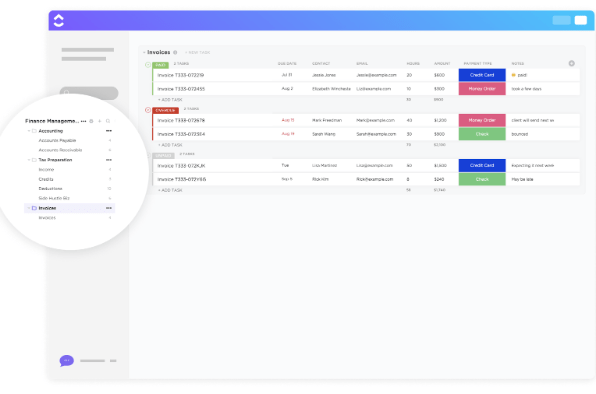
Task: Open Accounts Payable list
Action: tap(57, 141)
